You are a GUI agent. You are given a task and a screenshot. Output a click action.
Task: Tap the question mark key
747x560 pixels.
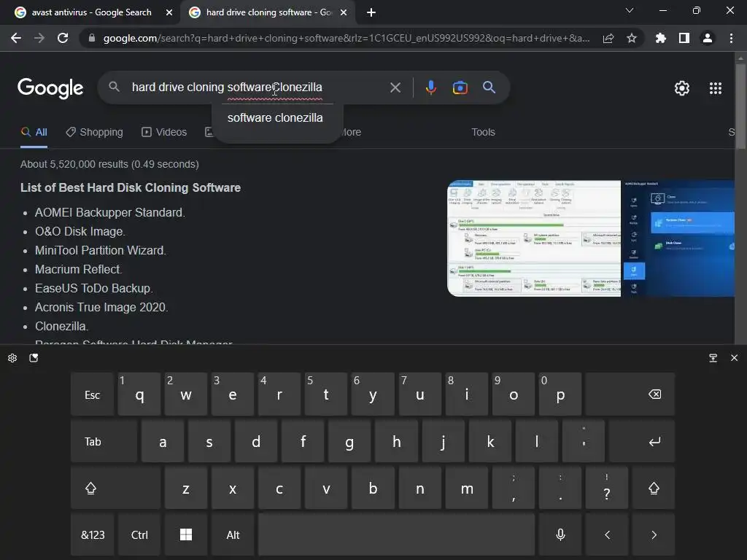pos(607,489)
